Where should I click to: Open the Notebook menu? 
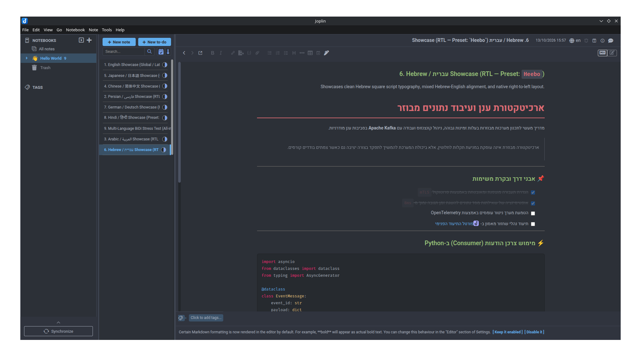click(75, 30)
